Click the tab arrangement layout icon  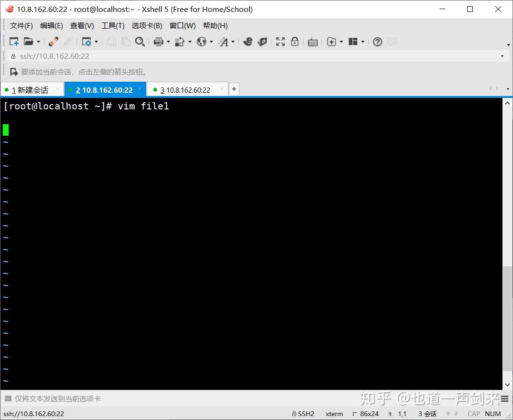pos(353,42)
